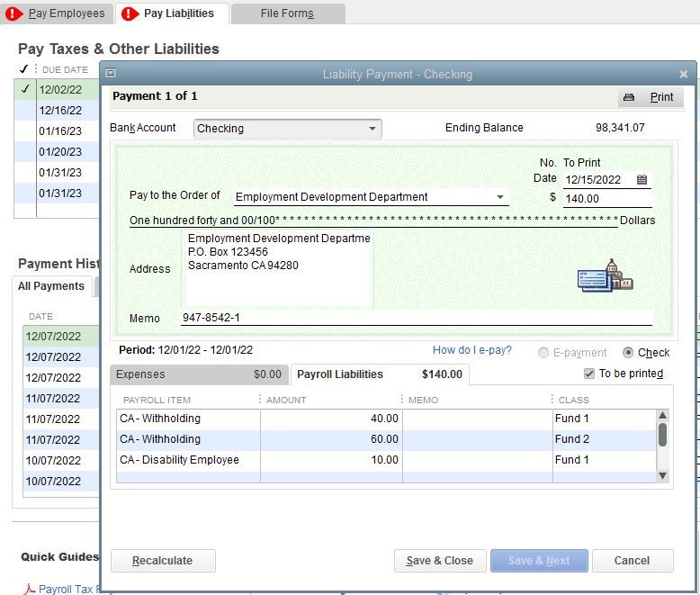700x595 pixels.
Task: Select the first 12/07/2022 payment history row
Action: tap(61, 336)
